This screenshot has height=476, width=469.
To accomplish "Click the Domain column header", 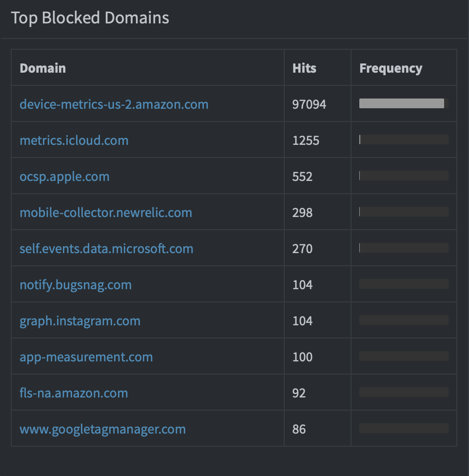I will point(43,68).
